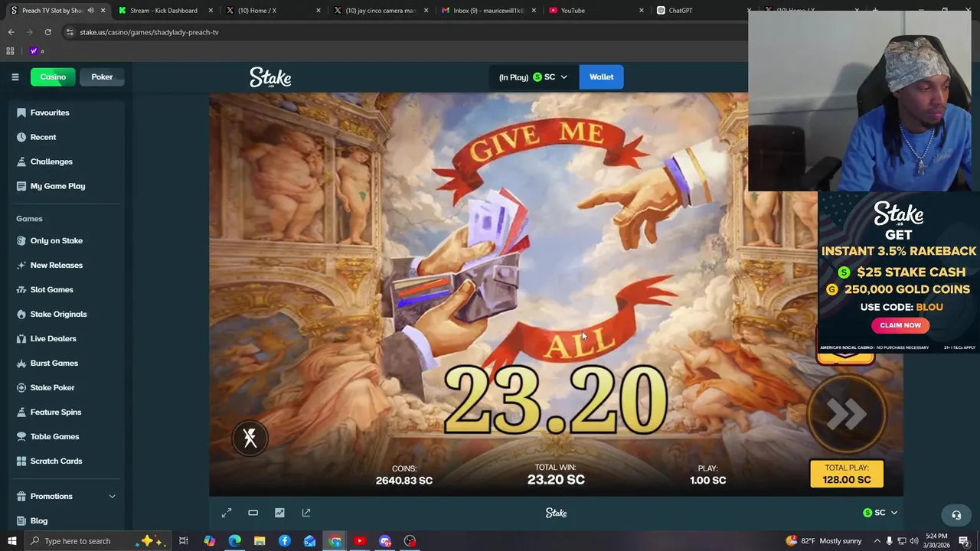Select the Poker tab

pos(102,77)
